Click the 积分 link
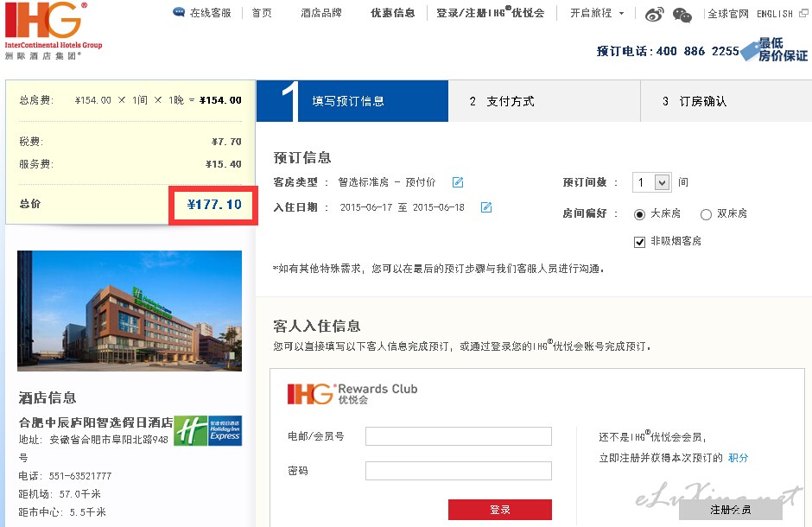The height and width of the screenshot is (527, 812). 738,458
